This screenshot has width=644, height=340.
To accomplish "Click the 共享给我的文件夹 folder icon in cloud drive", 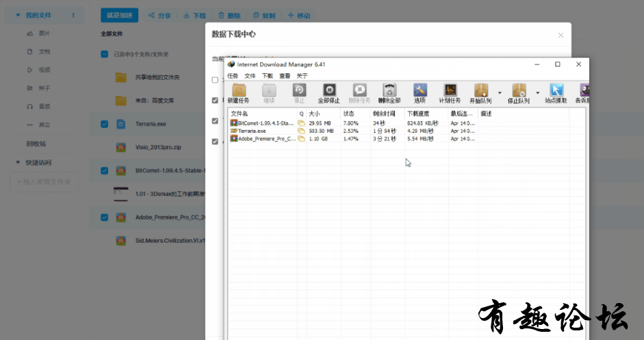I will coord(120,77).
